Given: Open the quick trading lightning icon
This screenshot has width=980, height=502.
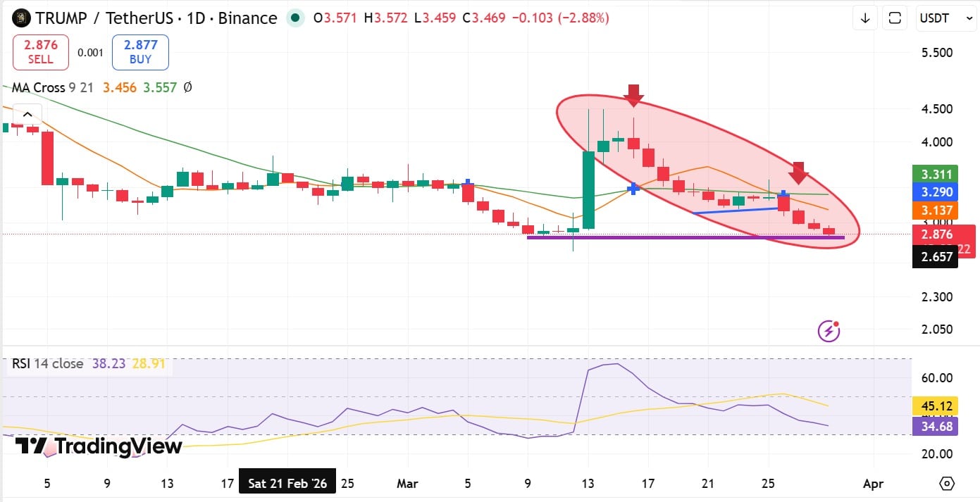Looking at the screenshot, I should (828, 331).
